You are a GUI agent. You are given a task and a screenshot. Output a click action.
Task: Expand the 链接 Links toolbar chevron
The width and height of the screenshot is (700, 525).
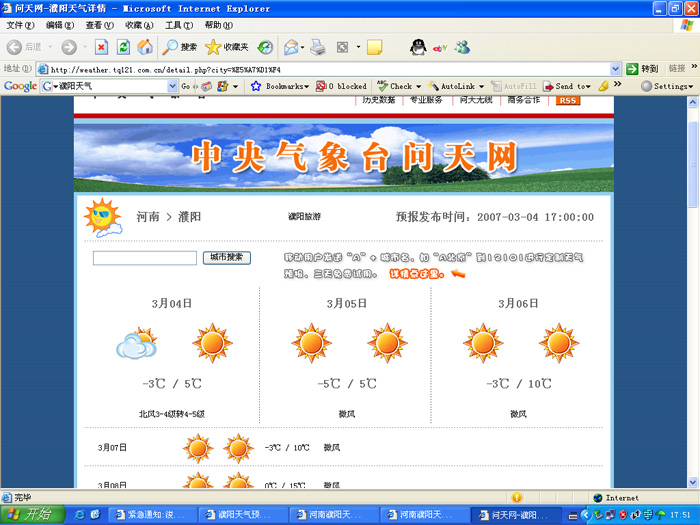point(694,67)
